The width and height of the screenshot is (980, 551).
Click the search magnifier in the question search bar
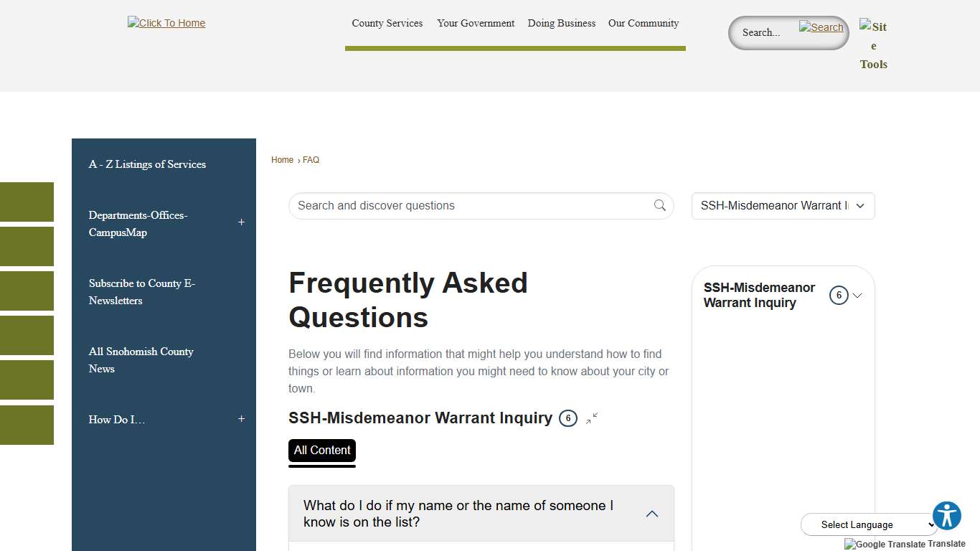659,206
